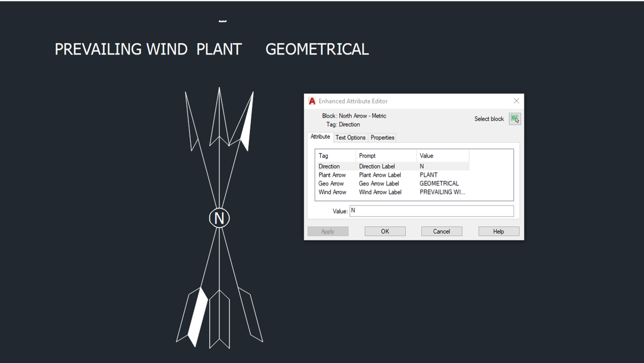Click the Tag column header

pyautogui.click(x=335, y=156)
